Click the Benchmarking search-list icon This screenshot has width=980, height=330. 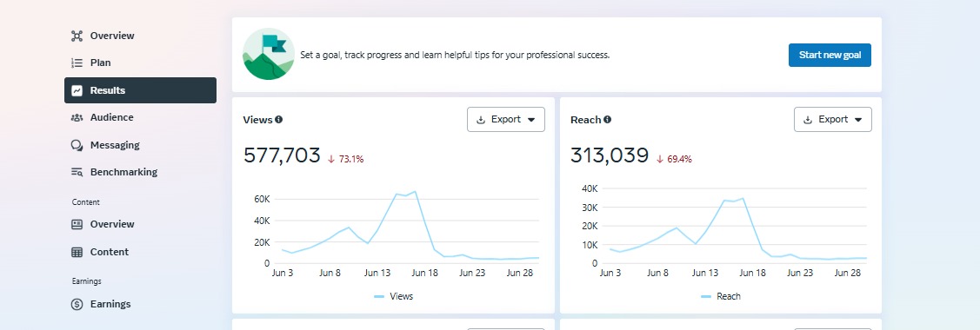pos(77,172)
